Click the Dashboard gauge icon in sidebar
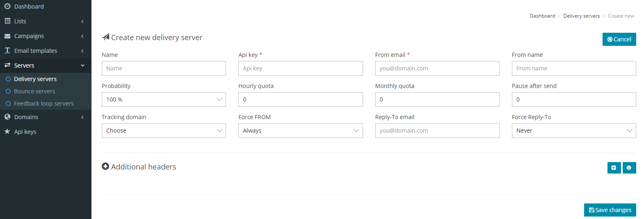644x219 pixels. pyautogui.click(x=7, y=6)
